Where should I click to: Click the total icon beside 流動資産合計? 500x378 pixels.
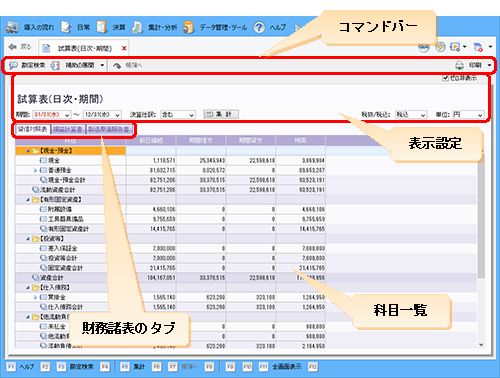click(36, 190)
